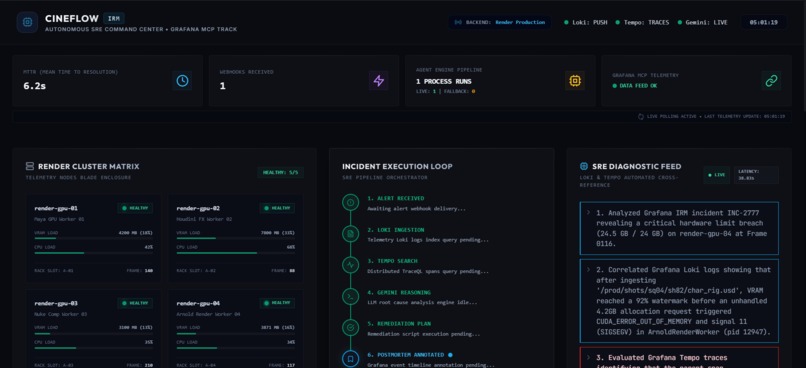Click the '4. GEMINI REASONING' step label

[399, 292]
